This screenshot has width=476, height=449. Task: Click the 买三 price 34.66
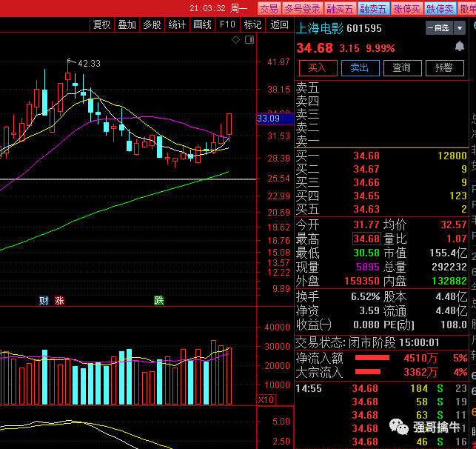coord(366,182)
